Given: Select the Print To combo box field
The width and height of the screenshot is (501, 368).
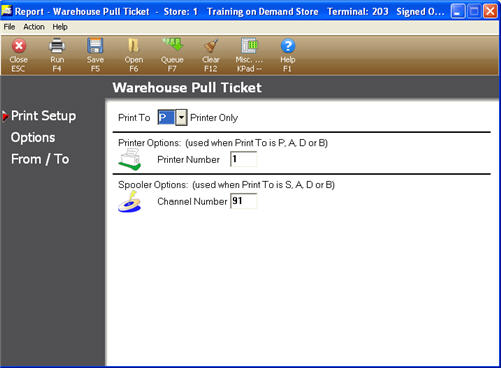Looking at the screenshot, I should [x=172, y=118].
